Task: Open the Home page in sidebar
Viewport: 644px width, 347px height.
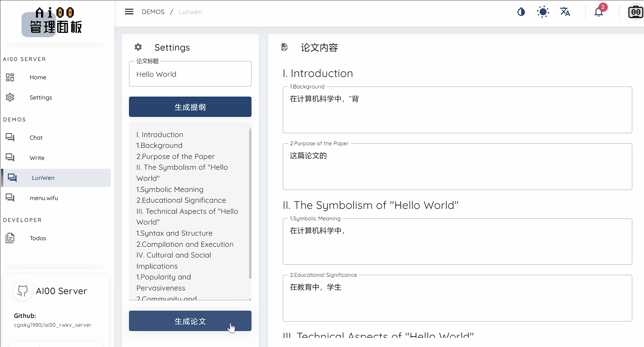Action: (38, 77)
